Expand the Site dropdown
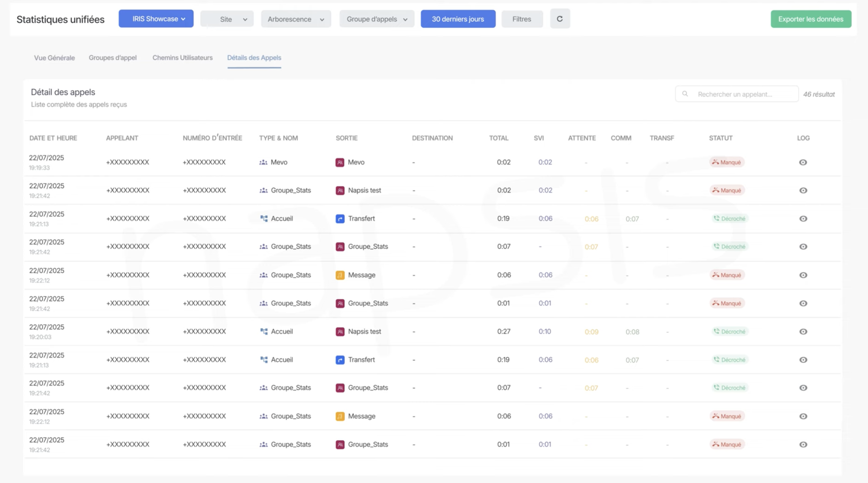This screenshot has height=483, width=868. pyautogui.click(x=227, y=19)
